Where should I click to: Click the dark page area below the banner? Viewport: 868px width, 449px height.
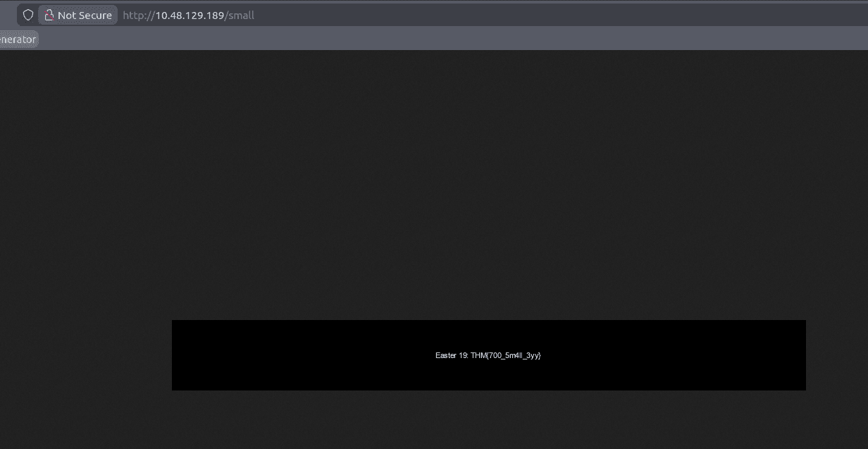[434, 419]
